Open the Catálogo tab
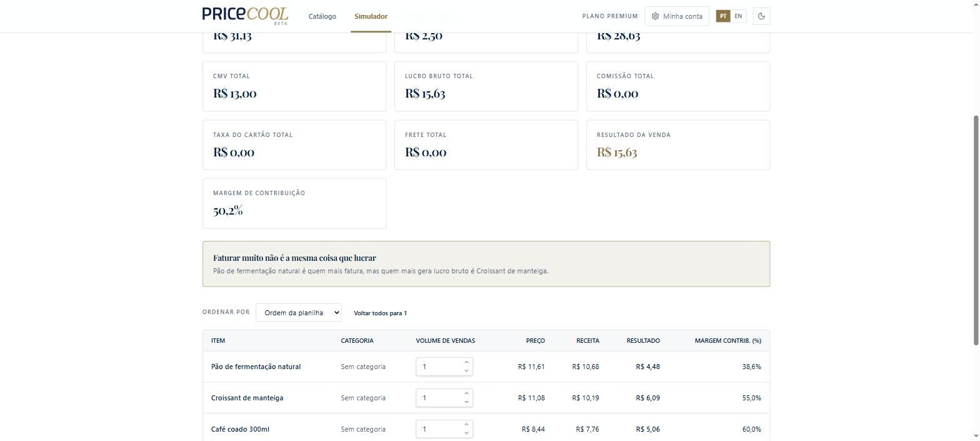The width and height of the screenshot is (980, 441). click(x=322, y=16)
